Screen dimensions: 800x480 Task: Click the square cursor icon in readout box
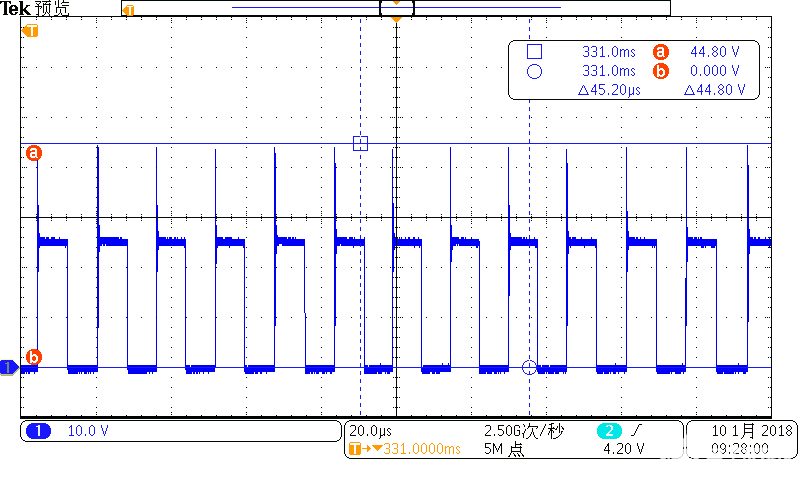click(534, 52)
